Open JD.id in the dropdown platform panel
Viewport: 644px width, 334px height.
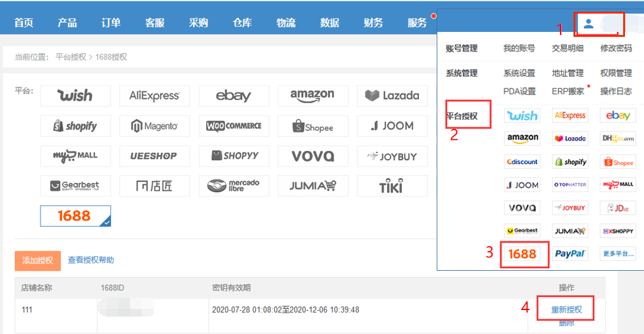[618, 208]
